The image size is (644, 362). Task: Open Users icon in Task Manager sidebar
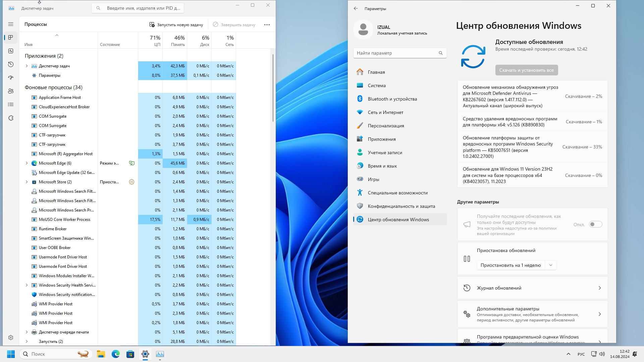(11, 91)
